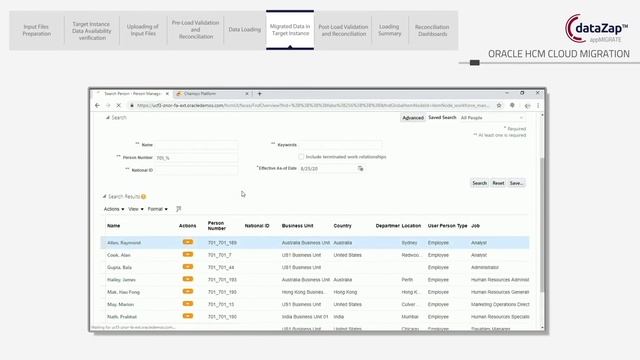640x360 pixels.
Task: Go to Post-Load Validation and Reconciliation step
Action: pyautogui.click(x=343, y=30)
